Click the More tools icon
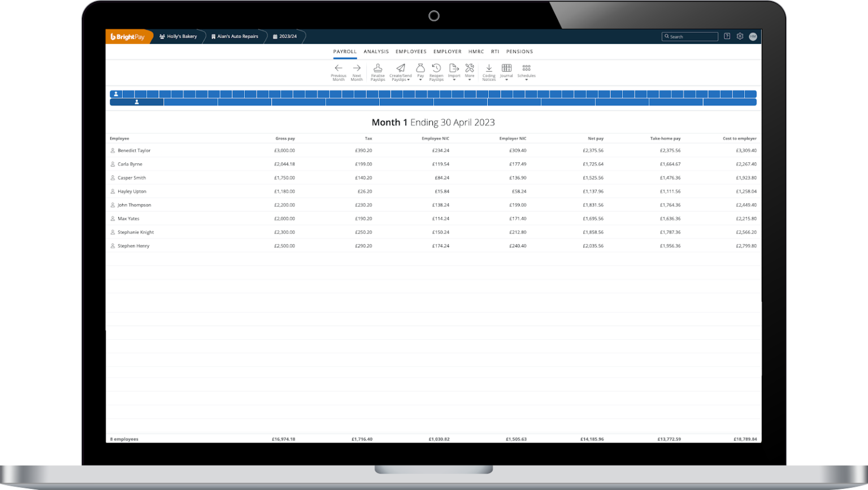 [x=470, y=67]
